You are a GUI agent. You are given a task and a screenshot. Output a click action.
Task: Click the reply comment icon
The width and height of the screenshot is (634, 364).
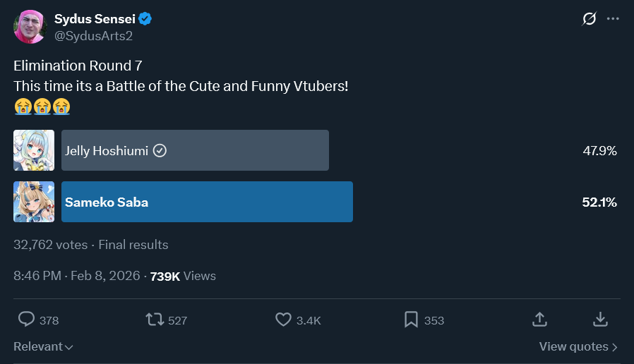[x=27, y=320]
